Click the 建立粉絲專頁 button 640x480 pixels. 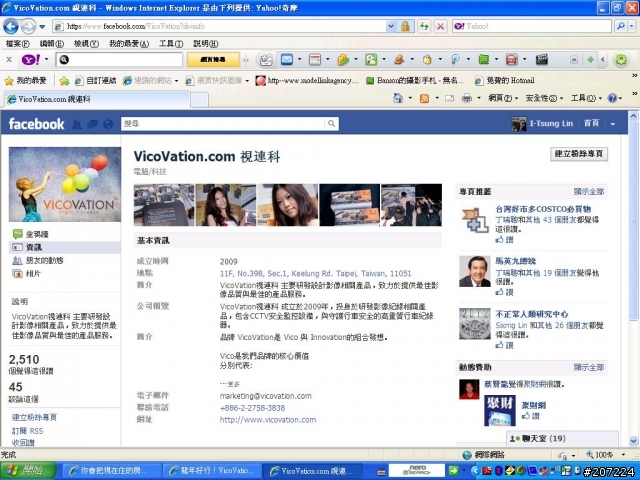click(579, 154)
